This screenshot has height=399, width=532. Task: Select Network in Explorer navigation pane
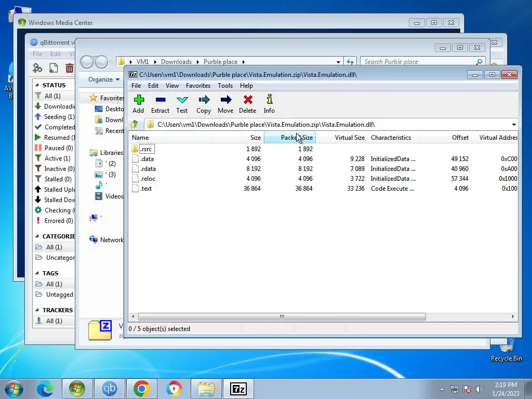pyautogui.click(x=112, y=240)
